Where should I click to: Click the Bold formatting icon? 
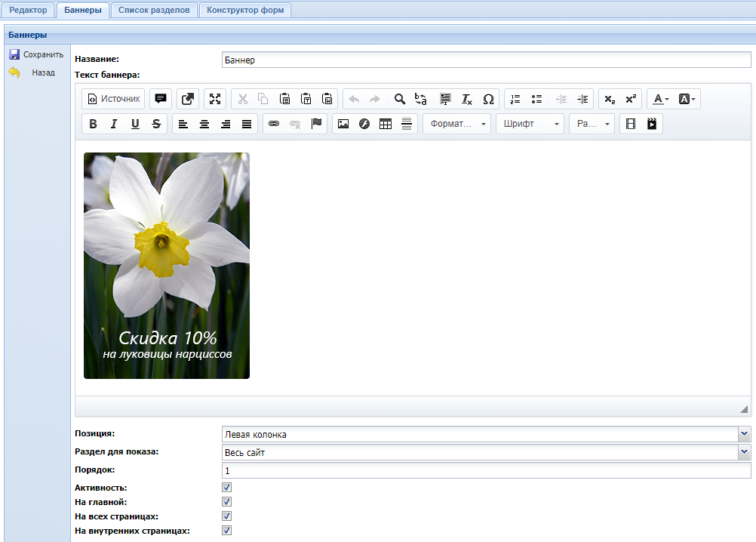[93, 124]
